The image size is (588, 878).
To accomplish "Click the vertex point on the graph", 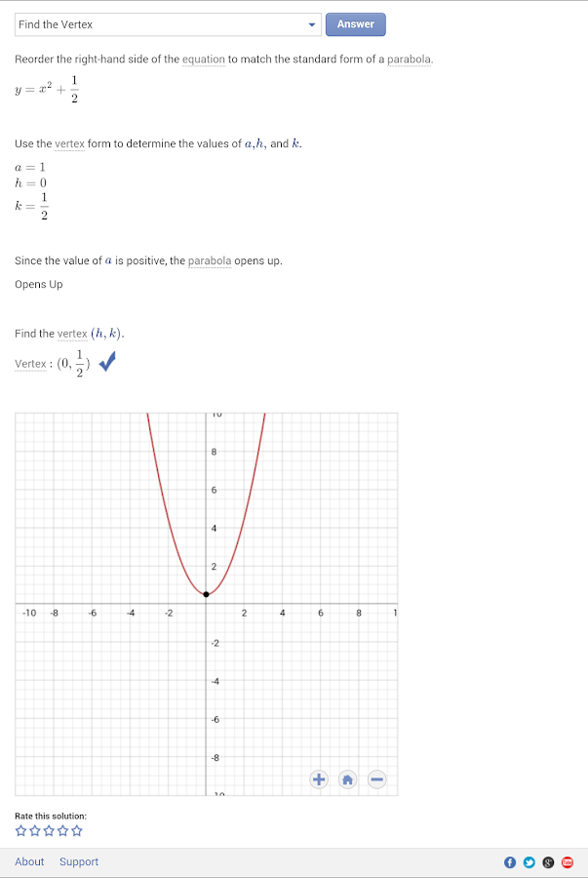I will click(x=206, y=594).
